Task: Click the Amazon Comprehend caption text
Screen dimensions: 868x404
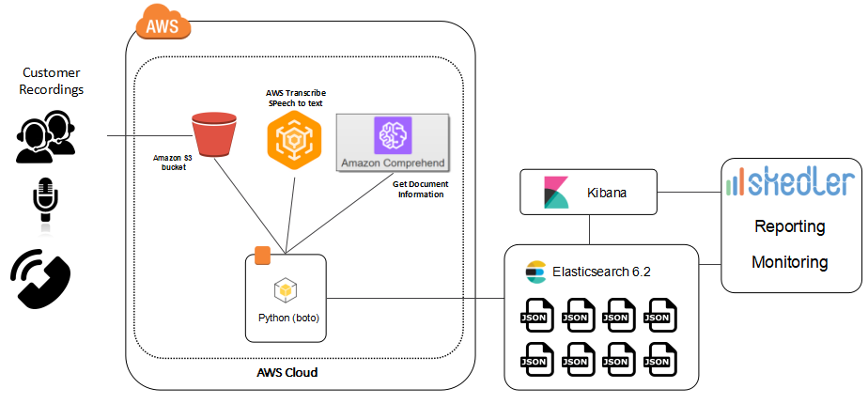Action: [x=393, y=163]
